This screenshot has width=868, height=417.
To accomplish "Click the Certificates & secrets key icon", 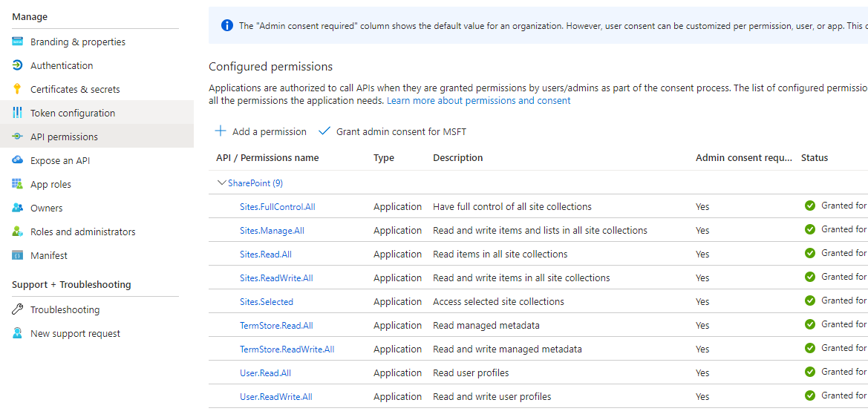I will [17, 89].
